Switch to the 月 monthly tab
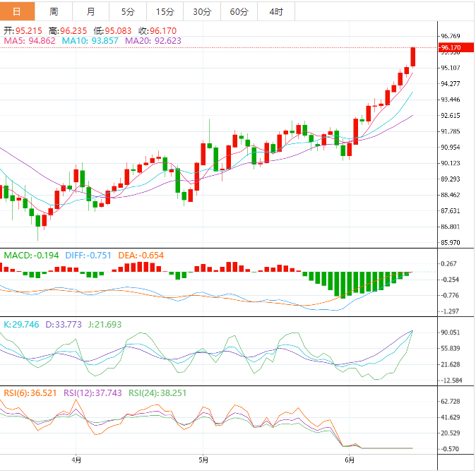Screen dimensions: 476x473 (x=91, y=11)
